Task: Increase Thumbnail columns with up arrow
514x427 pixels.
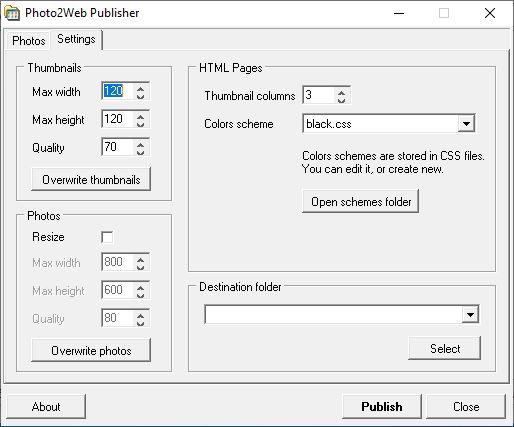Action: (x=341, y=92)
